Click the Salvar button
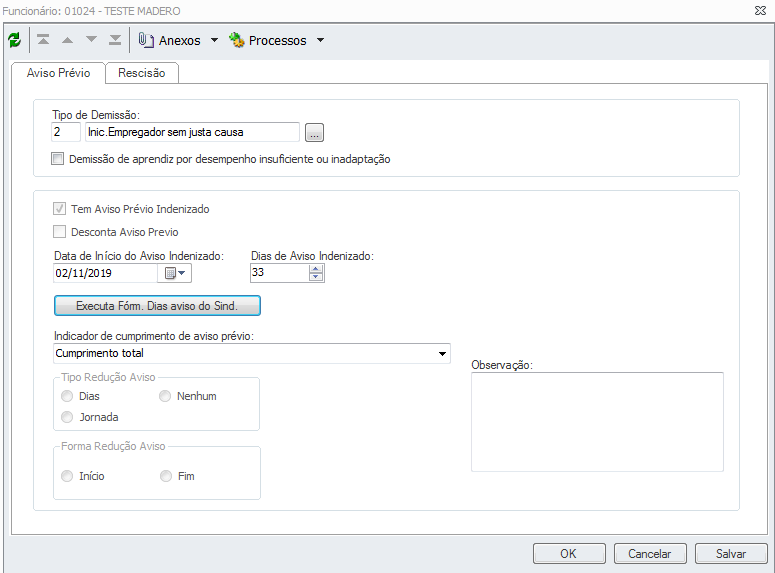 click(731, 554)
